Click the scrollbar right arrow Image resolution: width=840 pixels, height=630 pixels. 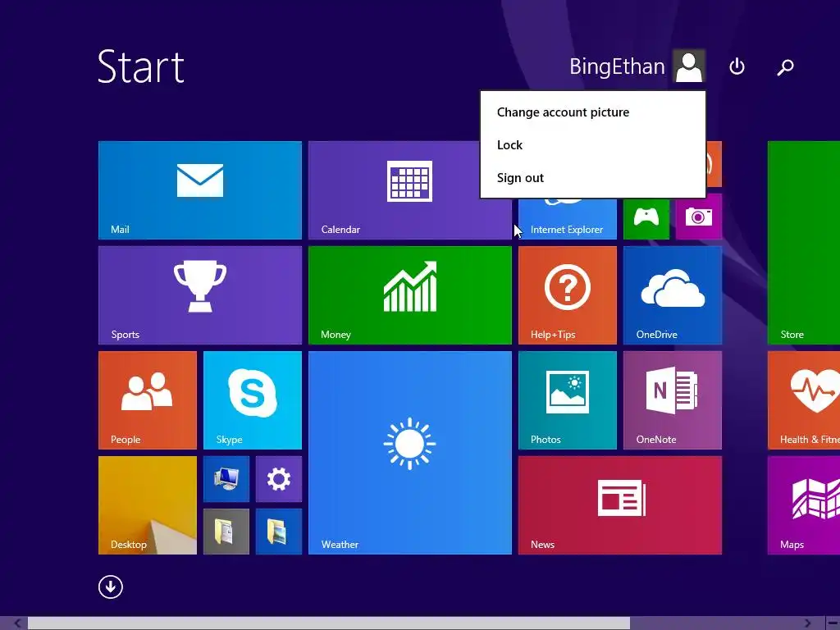pyautogui.click(x=807, y=623)
